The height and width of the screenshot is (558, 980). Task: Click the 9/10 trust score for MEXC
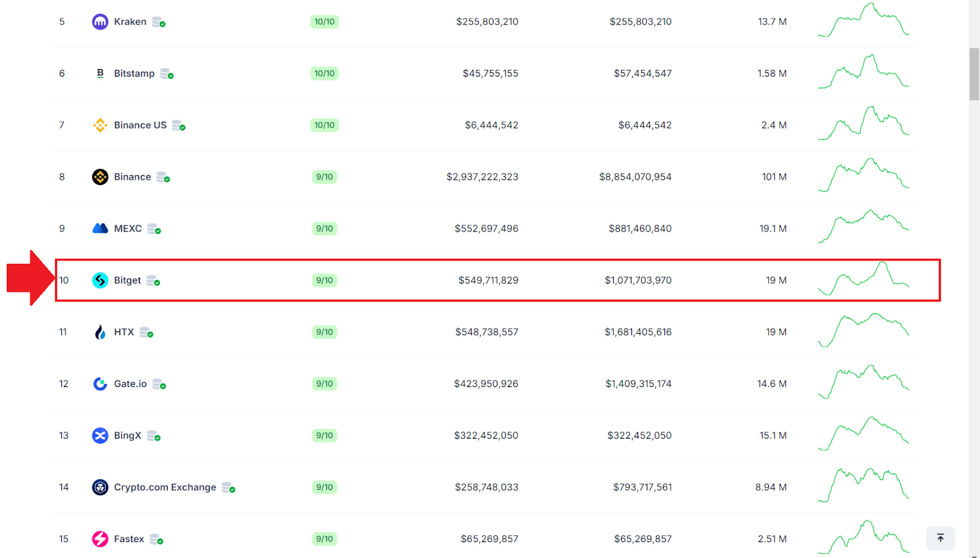click(x=324, y=228)
